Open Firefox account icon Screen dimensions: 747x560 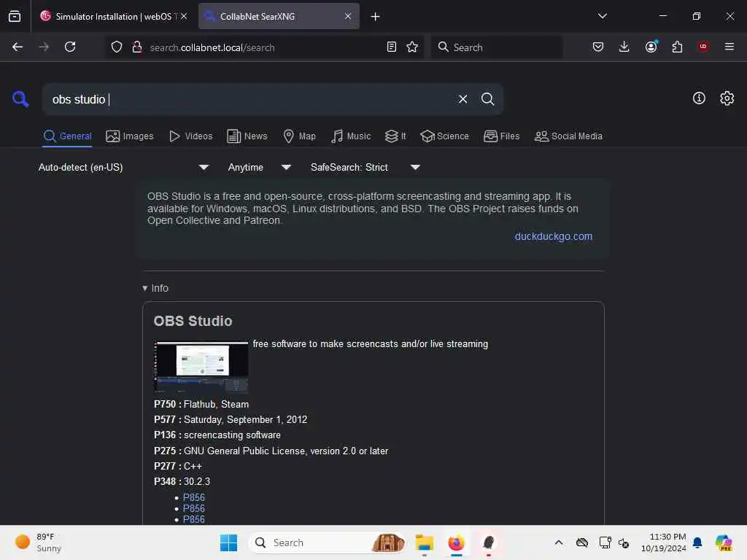point(651,47)
